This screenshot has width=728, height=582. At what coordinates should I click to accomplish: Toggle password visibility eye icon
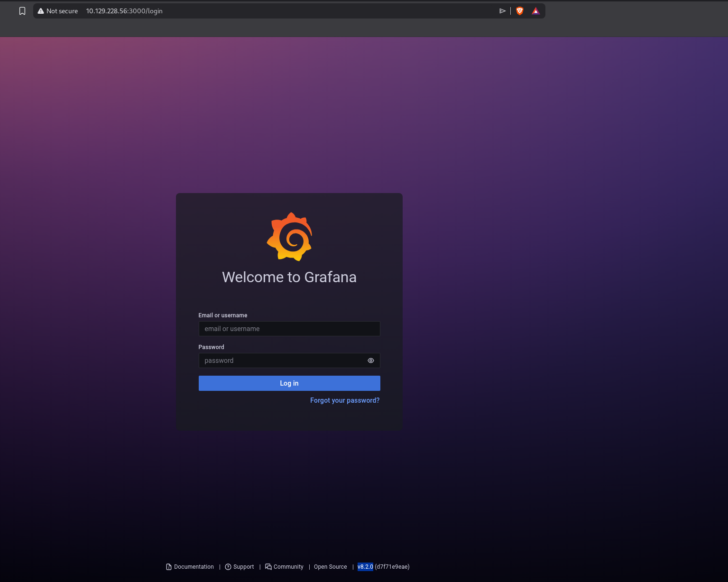(x=371, y=360)
